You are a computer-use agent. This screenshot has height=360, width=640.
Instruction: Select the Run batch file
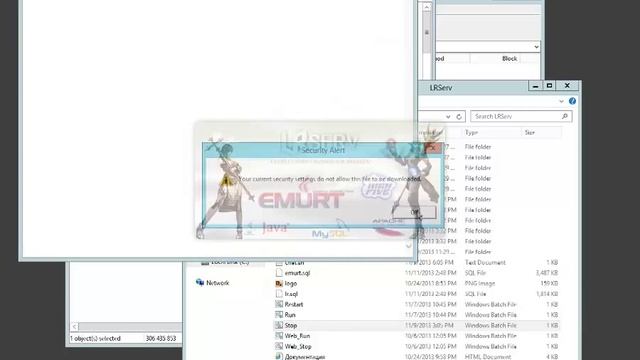[290, 315]
